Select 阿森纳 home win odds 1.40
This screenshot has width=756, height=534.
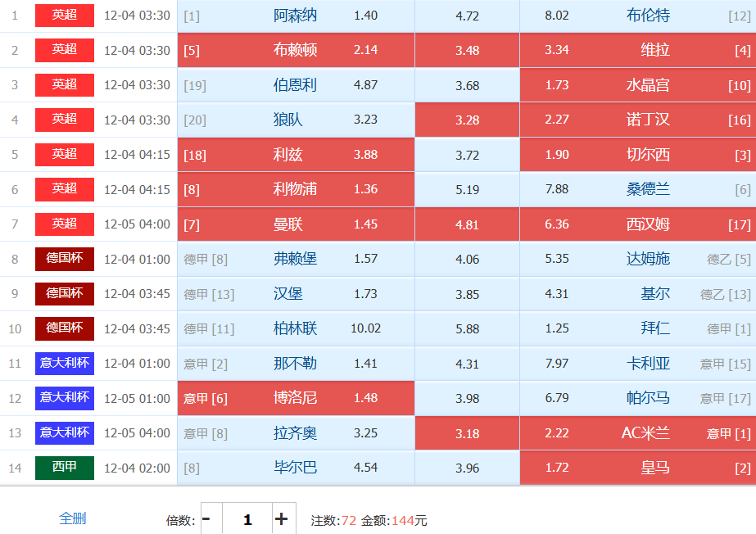click(365, 16)
